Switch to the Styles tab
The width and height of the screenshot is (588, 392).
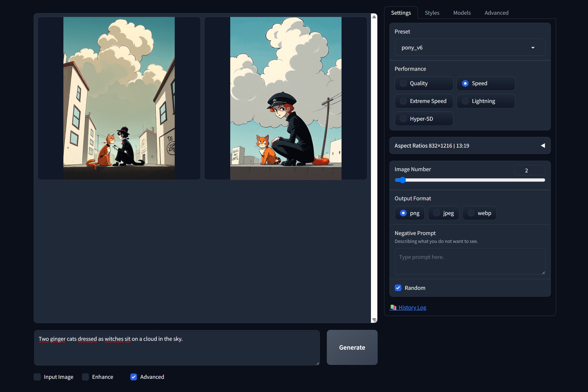(x=432, y=13)
